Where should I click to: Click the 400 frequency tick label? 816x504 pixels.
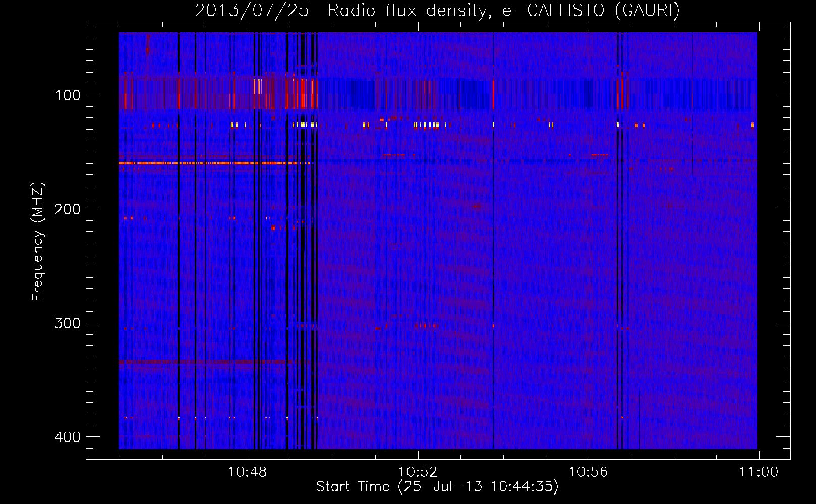[x=68, y=437]
